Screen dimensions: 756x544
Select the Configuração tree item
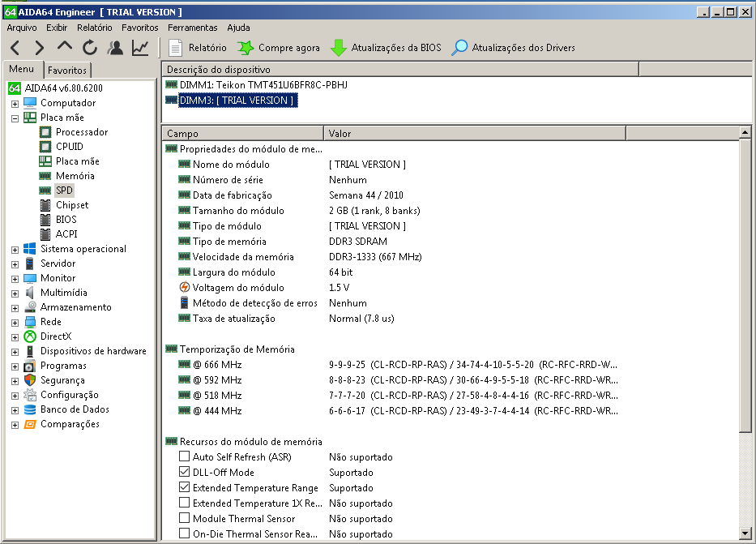point(70,395)
